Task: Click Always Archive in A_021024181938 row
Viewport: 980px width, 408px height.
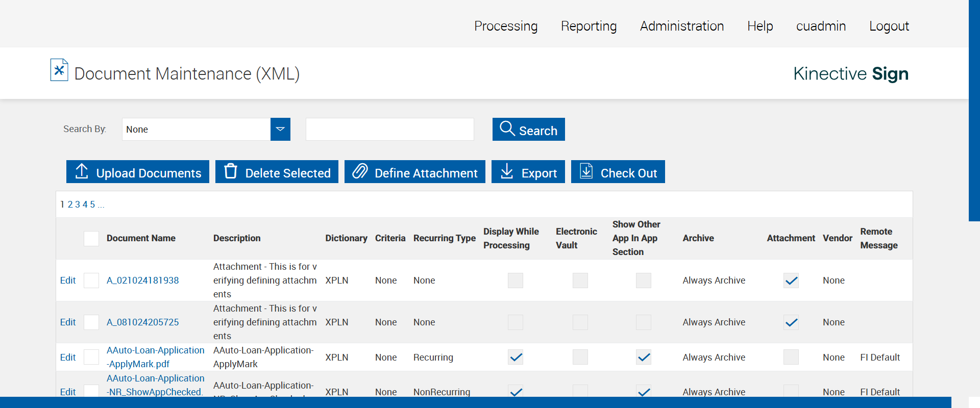Action: pyautogui.click(x=714, y=280)
